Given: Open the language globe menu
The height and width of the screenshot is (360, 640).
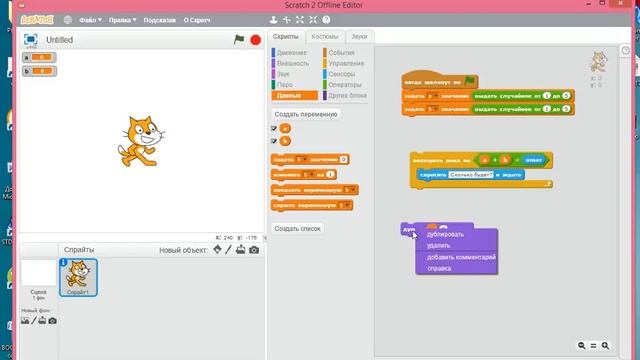Looking at the screenshot, I should point(68,20).
